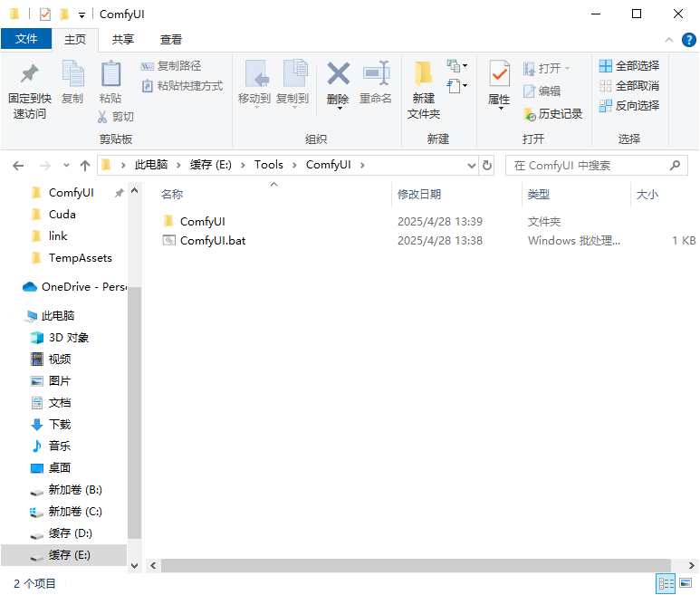Select the ComfyUI.bat file
Screen dimensions: 700x595
coord(213,241)
